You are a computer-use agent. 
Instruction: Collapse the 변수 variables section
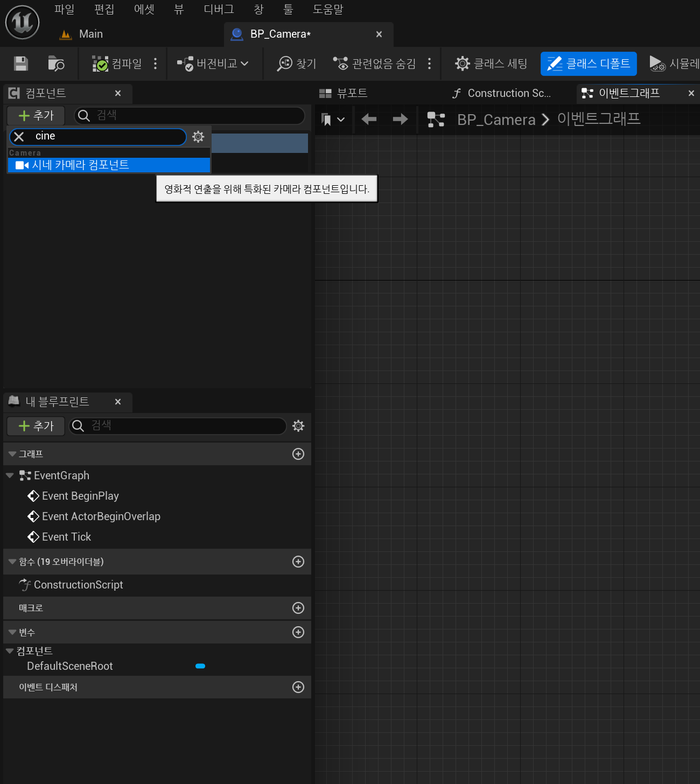(12, 632)
